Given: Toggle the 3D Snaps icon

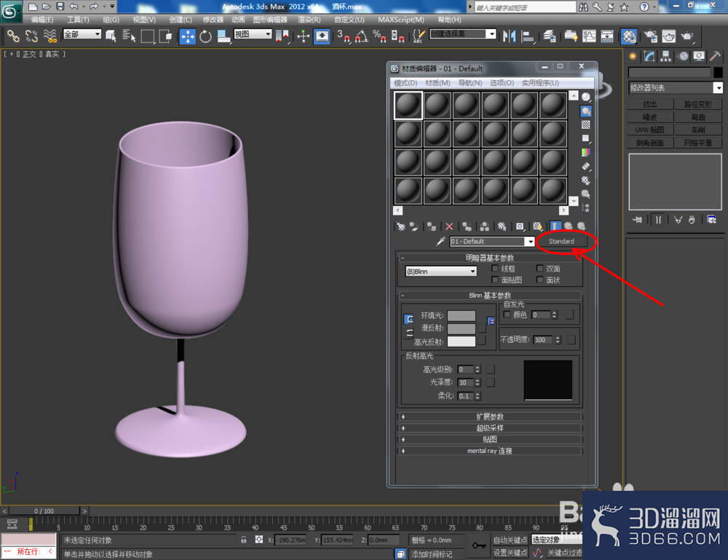Looking at the screenshot, I should (344, 36).
